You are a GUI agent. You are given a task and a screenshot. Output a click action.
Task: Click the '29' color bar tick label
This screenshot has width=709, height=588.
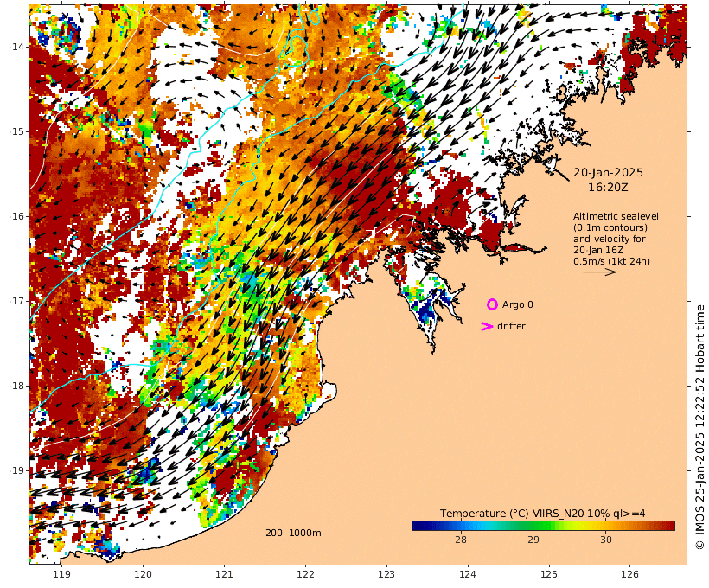point(533,540)
